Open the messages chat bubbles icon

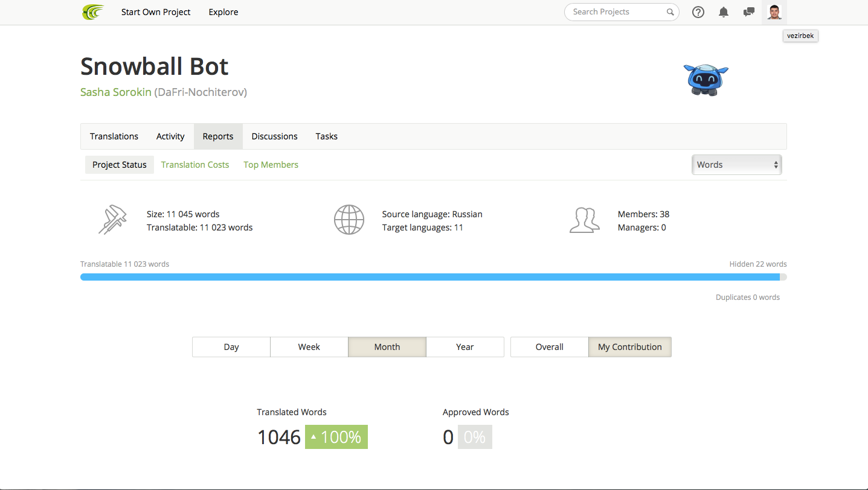749,12
